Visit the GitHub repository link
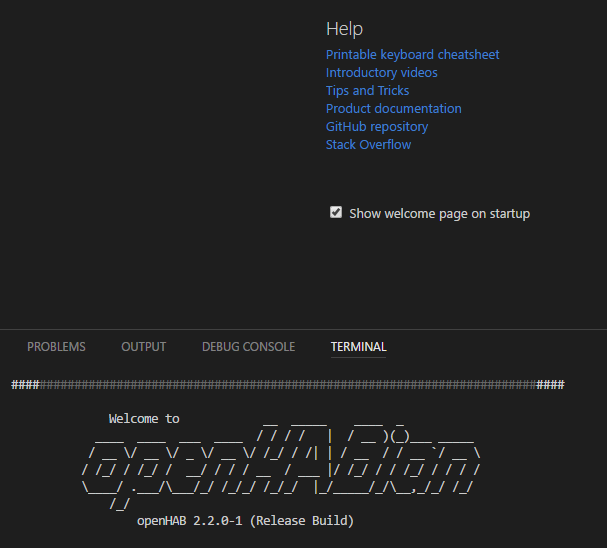The height and width of the screenshot is (548, 607). 377,127
